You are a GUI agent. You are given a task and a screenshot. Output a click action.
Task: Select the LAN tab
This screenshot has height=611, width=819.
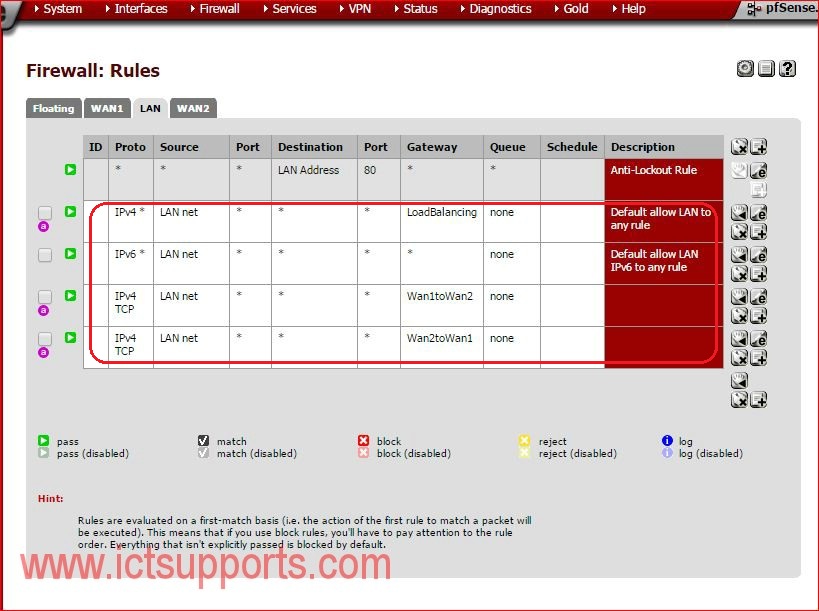150,108
